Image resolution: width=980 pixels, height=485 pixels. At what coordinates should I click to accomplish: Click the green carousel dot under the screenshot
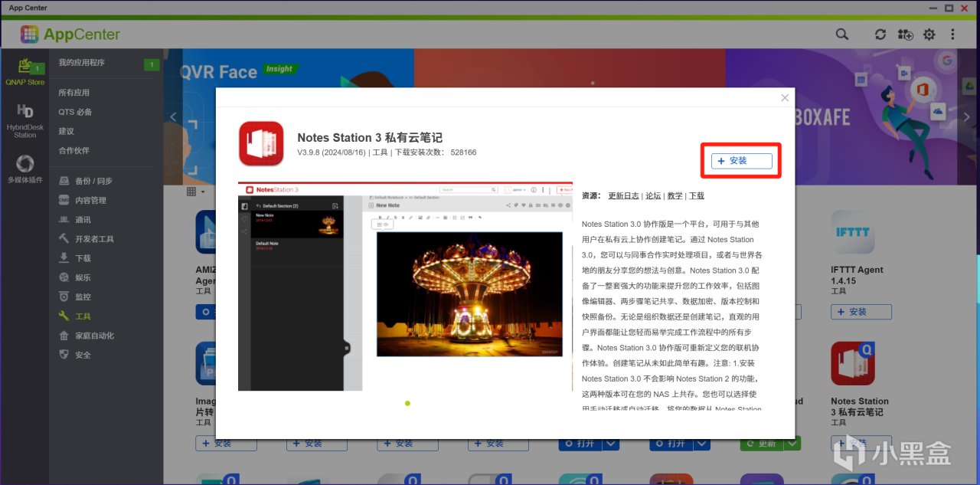[407, 403]
